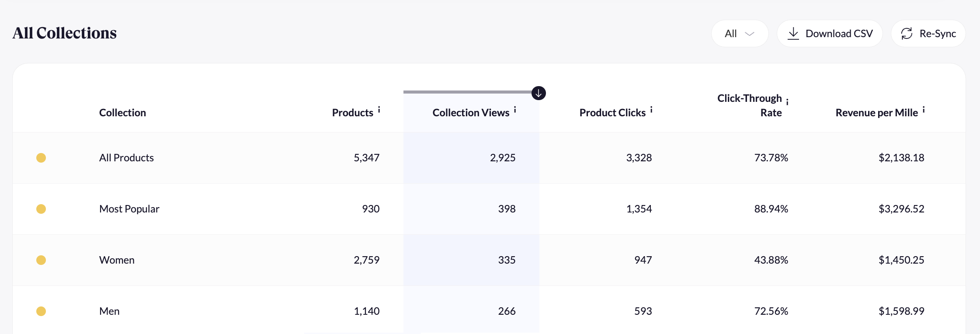
Task: Sort by the Click-Through Rate column header
Action: coord(750,105)
